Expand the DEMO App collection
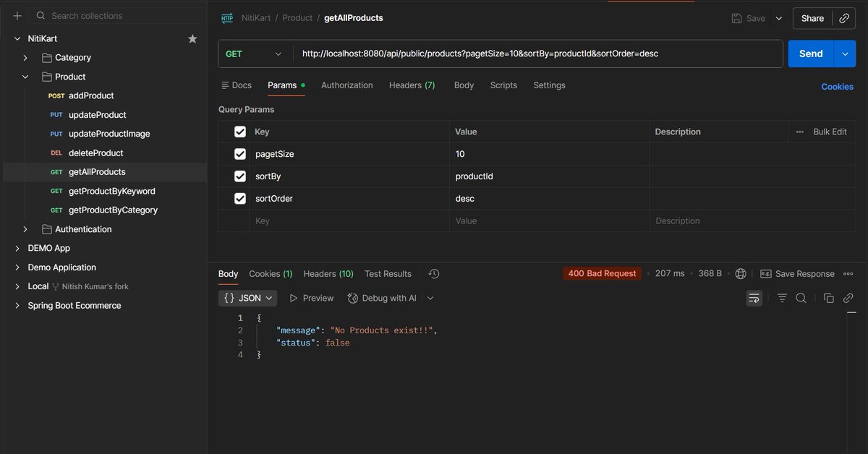The image size is (868, 454). coord(17,248)
